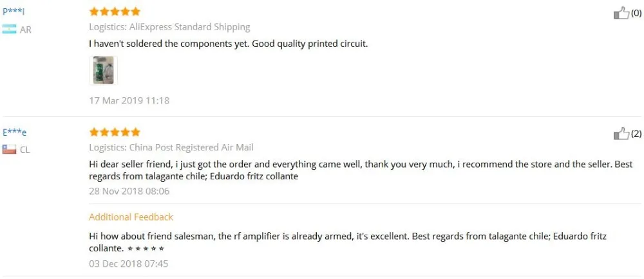Select five-star rating on p***i's review

click(x=115, y=12)
